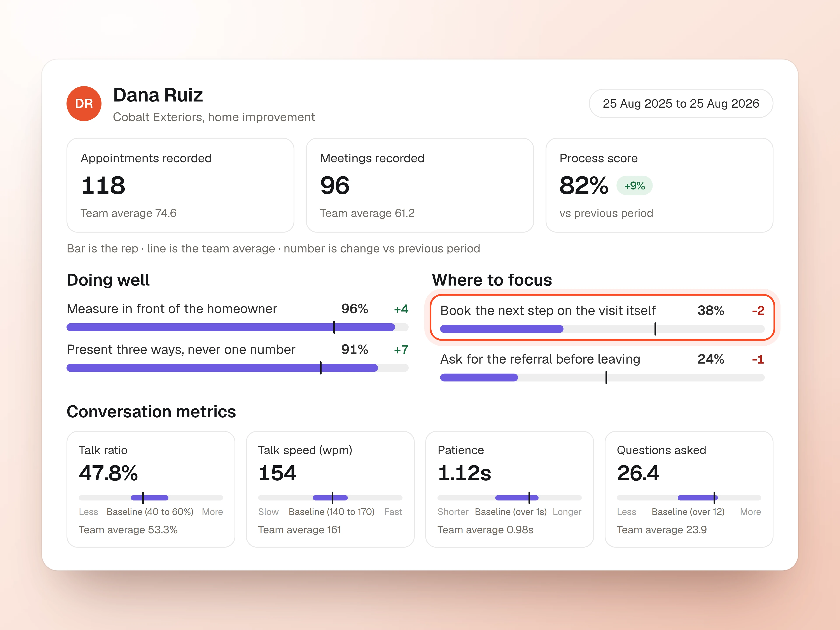
Task: Click the 'Conversation metrics' heading
Action: pyautogui.click(x=151, y=412)
